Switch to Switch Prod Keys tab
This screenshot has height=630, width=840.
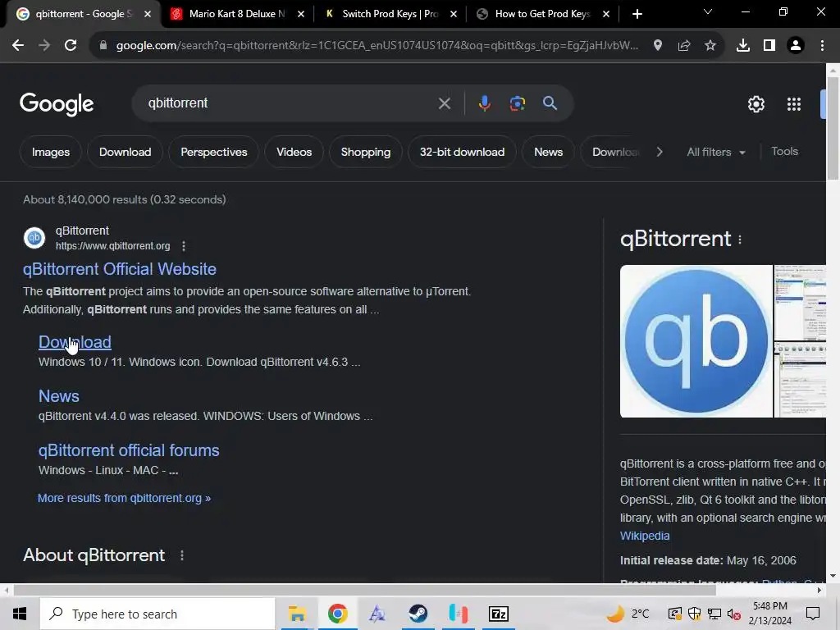click(390, 14)
